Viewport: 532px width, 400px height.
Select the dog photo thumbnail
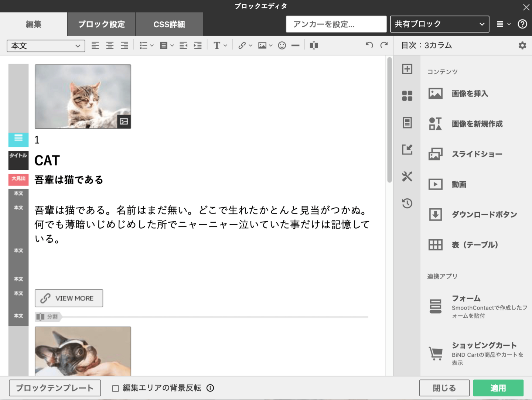(x=83, y=351)
